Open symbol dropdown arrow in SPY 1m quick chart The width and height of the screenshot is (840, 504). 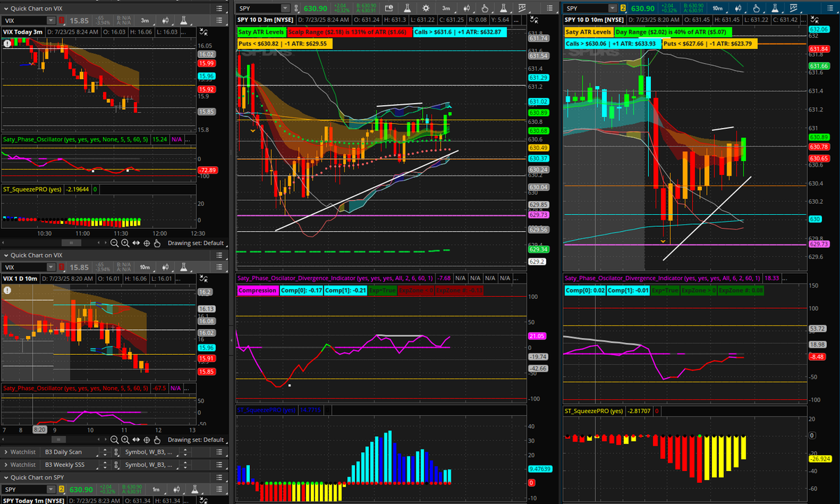click(x=51, y=490)
